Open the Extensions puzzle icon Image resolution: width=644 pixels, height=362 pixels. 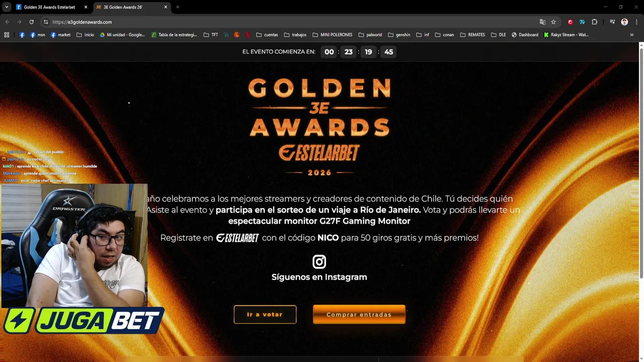tap(594, 22)
